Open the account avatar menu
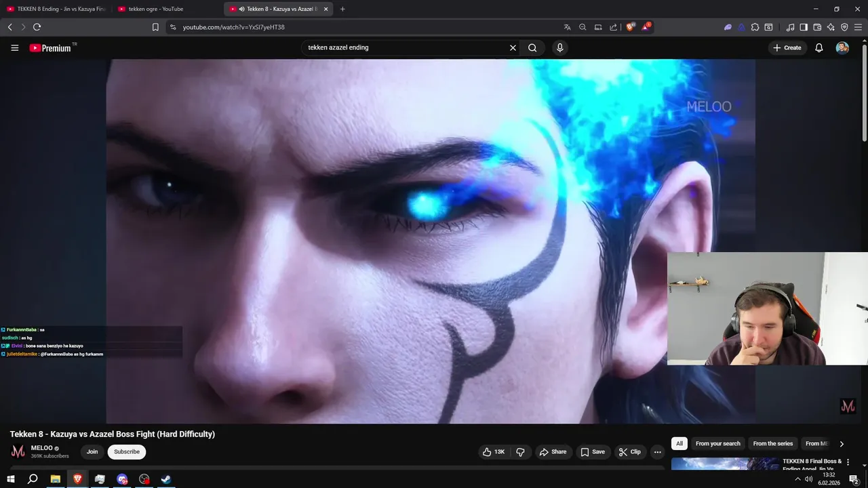This screenshot has width=868, height=488. (842, 47)
